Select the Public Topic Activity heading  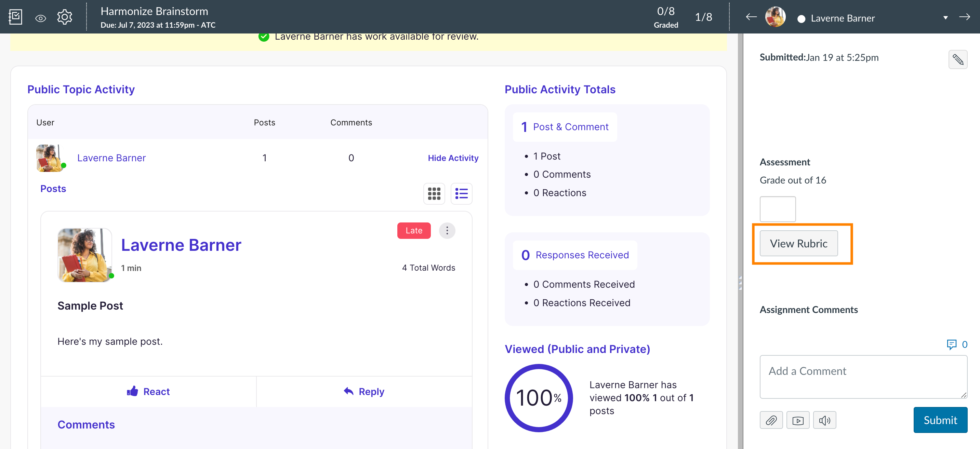(x=81, y=89)
